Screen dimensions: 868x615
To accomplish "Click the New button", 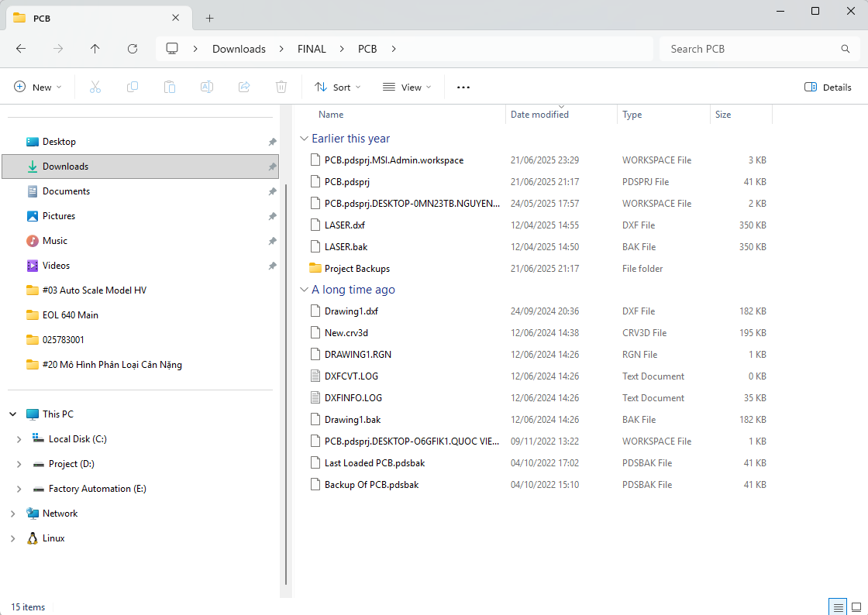I will (37, 88).
